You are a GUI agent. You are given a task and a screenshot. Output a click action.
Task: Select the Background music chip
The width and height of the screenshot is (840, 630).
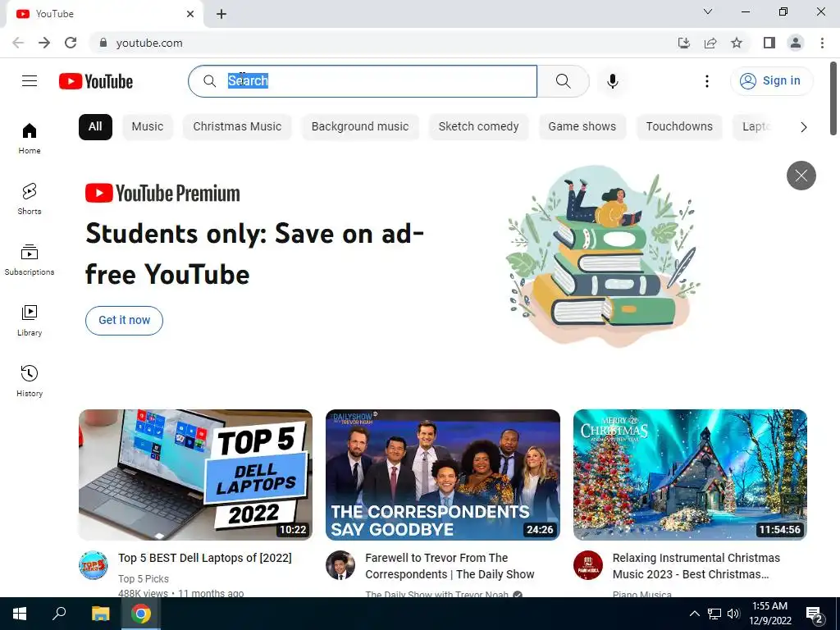coord(360,126)
